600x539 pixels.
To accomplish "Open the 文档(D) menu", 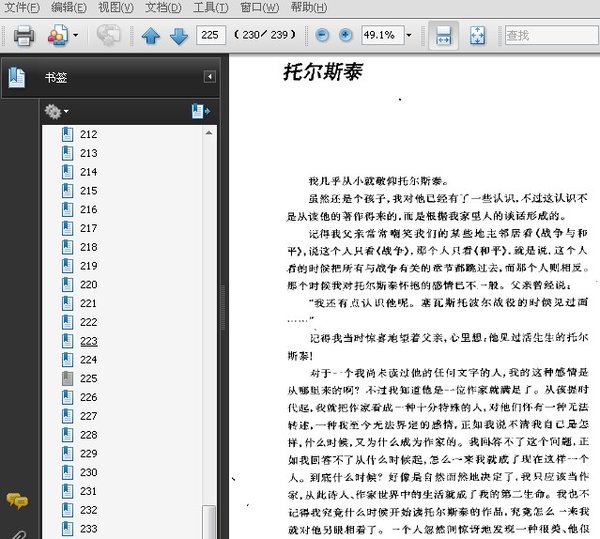I will coord(163,7).
